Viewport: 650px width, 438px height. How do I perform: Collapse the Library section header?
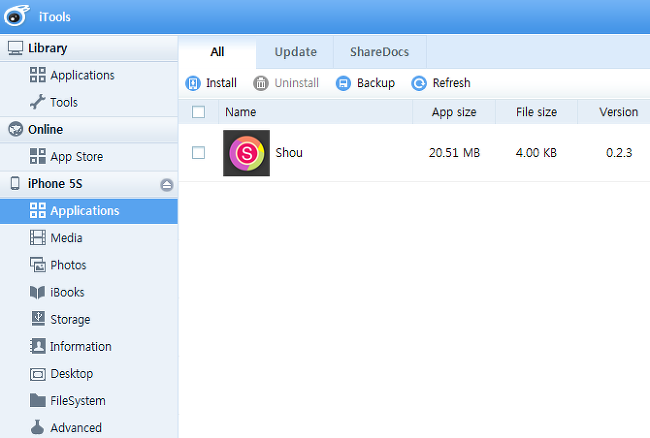pyautogui.click(x=89, y=48)
